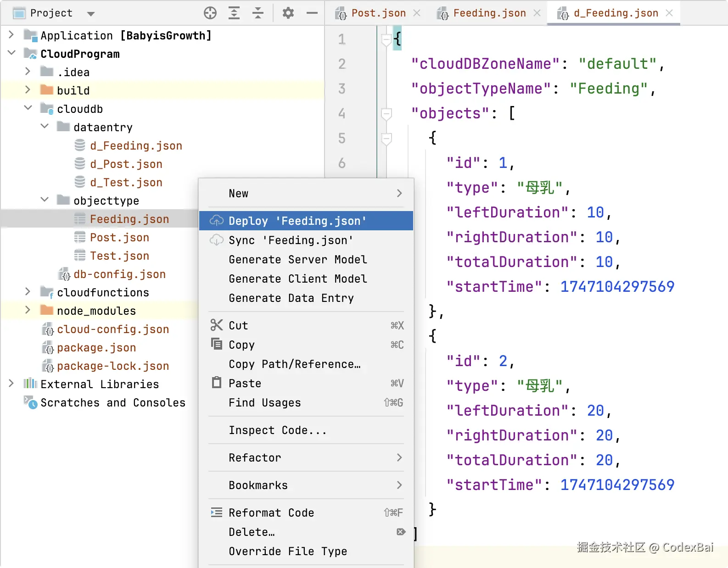Viewport: 728px width, 568px height.
Task: Open the Project panel settings gear
Action: point(288,13)
